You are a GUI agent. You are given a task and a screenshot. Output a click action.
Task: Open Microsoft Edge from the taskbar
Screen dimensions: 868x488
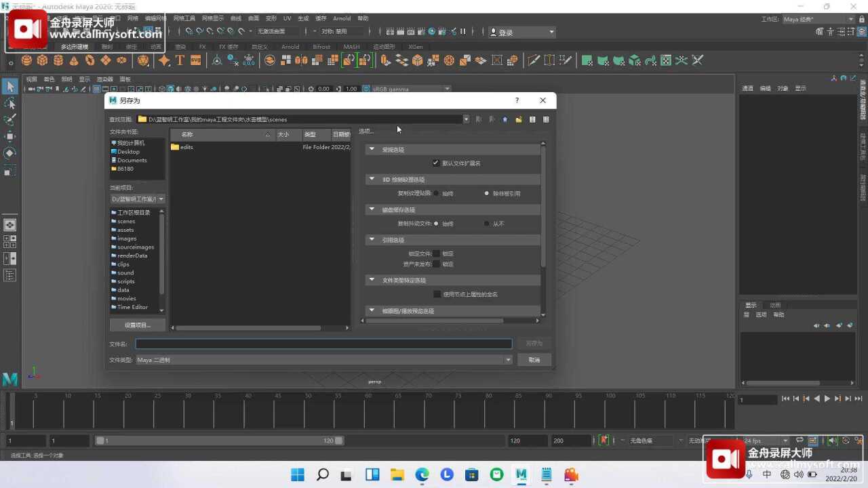click(x=422, y=474)
